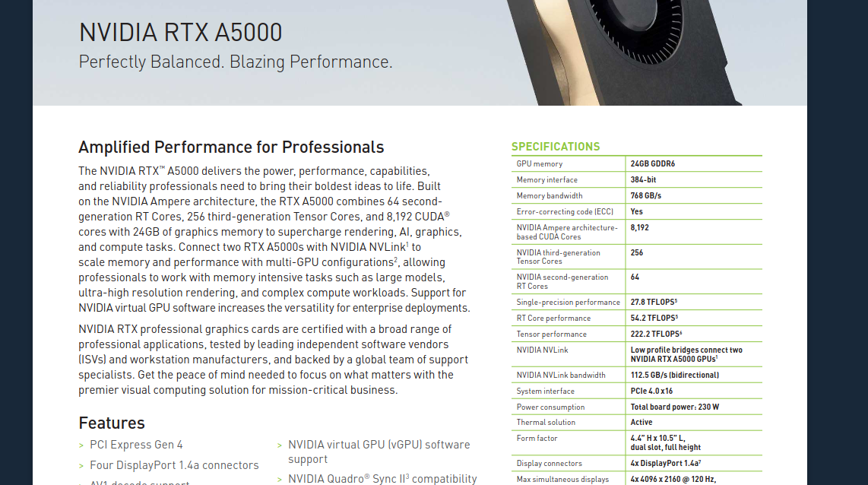This screenshot has width=868, height=485.
Task: Click paragraph starting 'The NVIDIA RTX A5000 delivers'
Action: pos(274,239)
